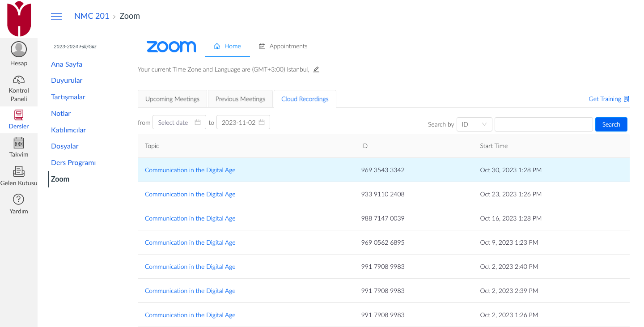Click the search text input field

click(543, 124)
